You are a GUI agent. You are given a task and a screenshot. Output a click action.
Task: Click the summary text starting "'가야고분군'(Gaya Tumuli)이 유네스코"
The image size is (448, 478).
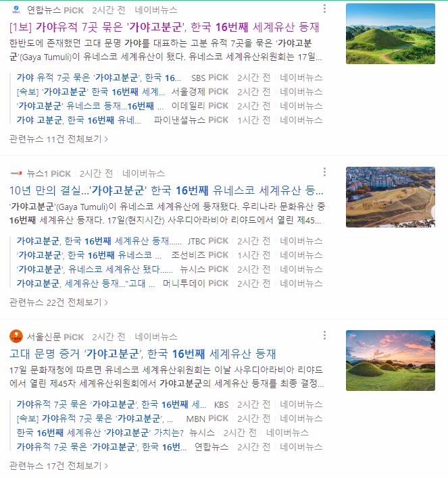pos(167,213)
